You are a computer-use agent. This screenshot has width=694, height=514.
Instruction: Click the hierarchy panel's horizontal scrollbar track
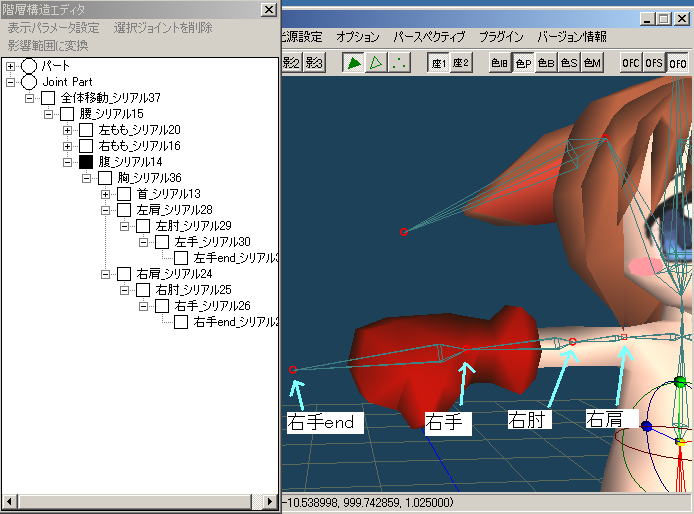tap(140, 500)
